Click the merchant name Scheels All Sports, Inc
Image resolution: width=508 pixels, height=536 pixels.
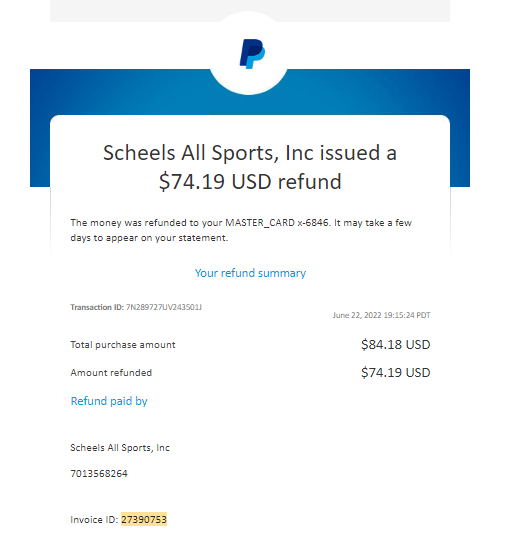[120, 447]
